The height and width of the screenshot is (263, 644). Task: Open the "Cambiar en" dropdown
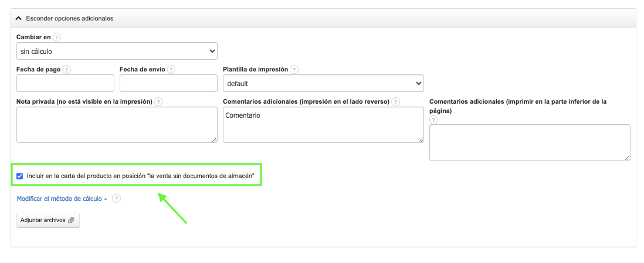pos(117,52)
